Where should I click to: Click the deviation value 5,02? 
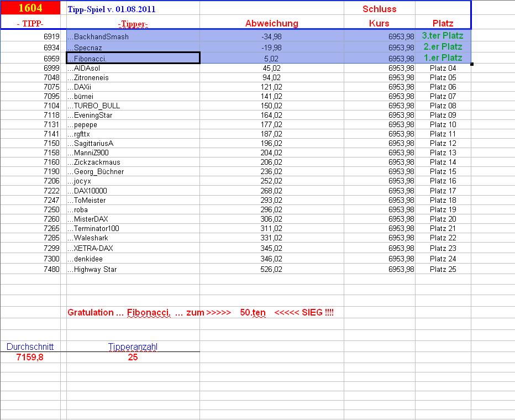[x=272, y=58]
